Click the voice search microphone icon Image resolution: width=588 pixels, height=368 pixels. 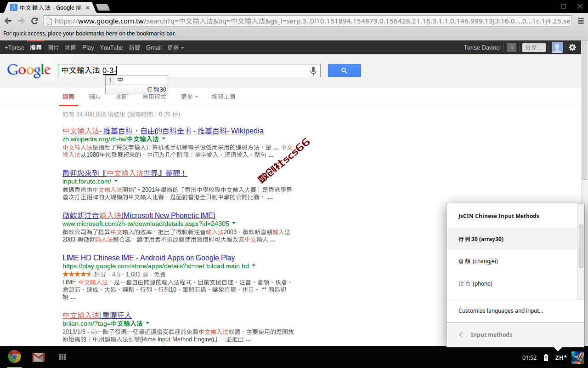[313, 71]
